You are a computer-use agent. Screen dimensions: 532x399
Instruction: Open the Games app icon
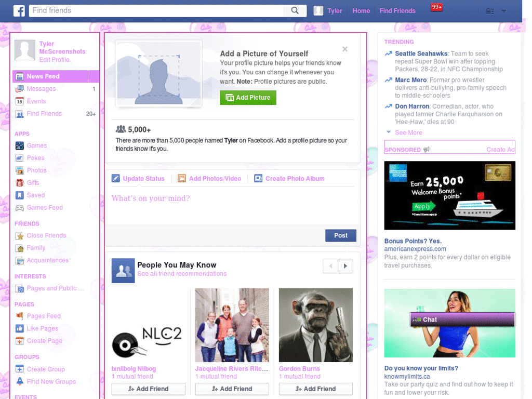click(20, 145)
